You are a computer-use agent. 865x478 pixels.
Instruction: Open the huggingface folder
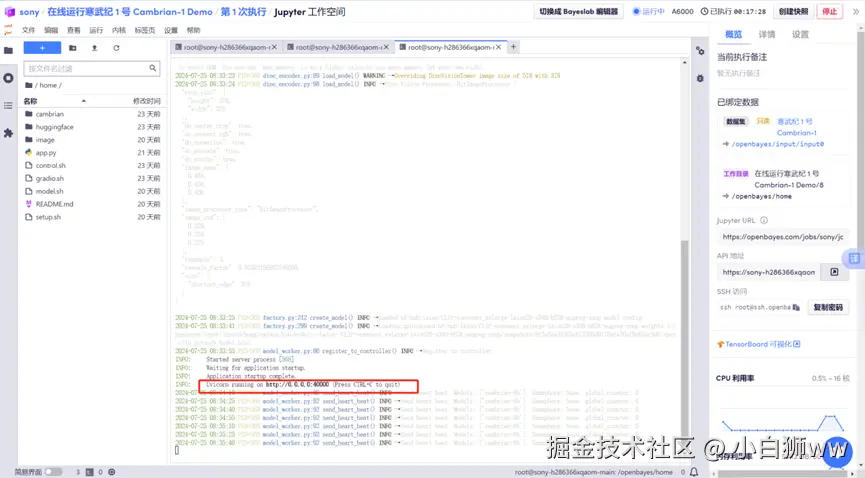54,127
